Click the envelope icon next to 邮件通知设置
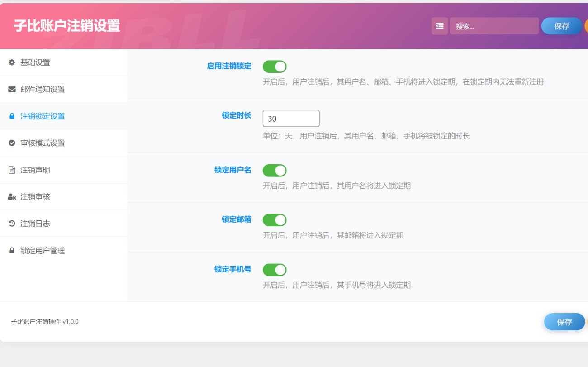Screen dimensions: 588x367 pyautogui.click(x=11, y=89)
